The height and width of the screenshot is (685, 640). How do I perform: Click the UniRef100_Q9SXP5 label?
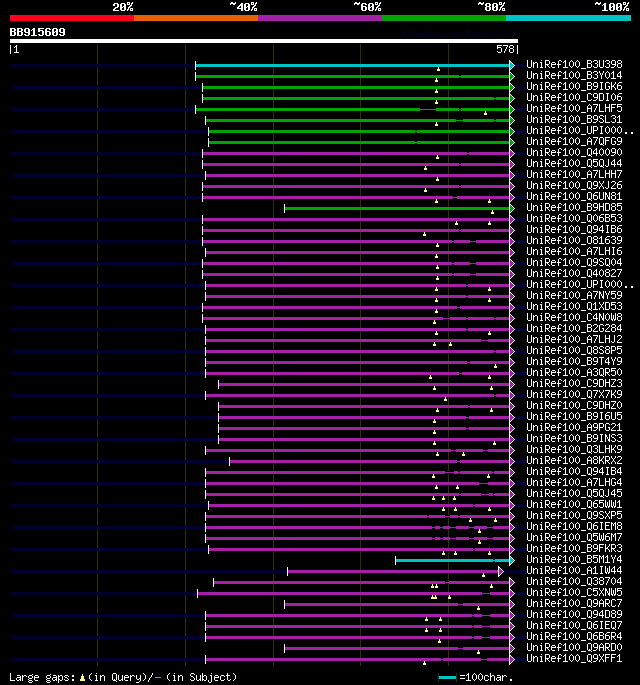(x=574, y=515)
